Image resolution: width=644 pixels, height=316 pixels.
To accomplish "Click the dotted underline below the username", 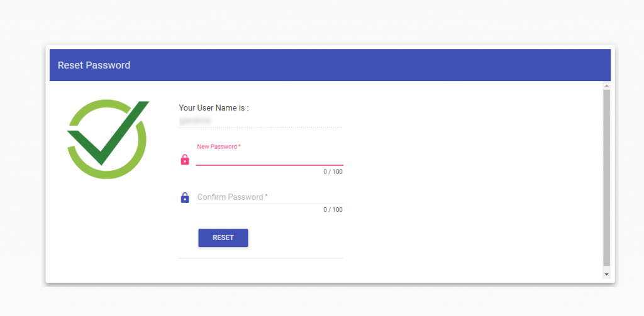I will tap(260, 128).
